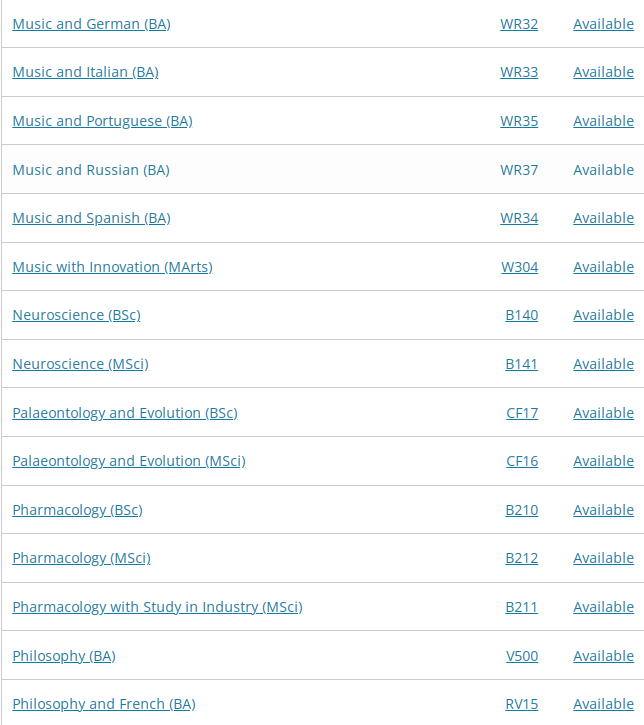This screenshot has height=725, width=644.
Task: Click Available status for code CF17
Action: 603,413
